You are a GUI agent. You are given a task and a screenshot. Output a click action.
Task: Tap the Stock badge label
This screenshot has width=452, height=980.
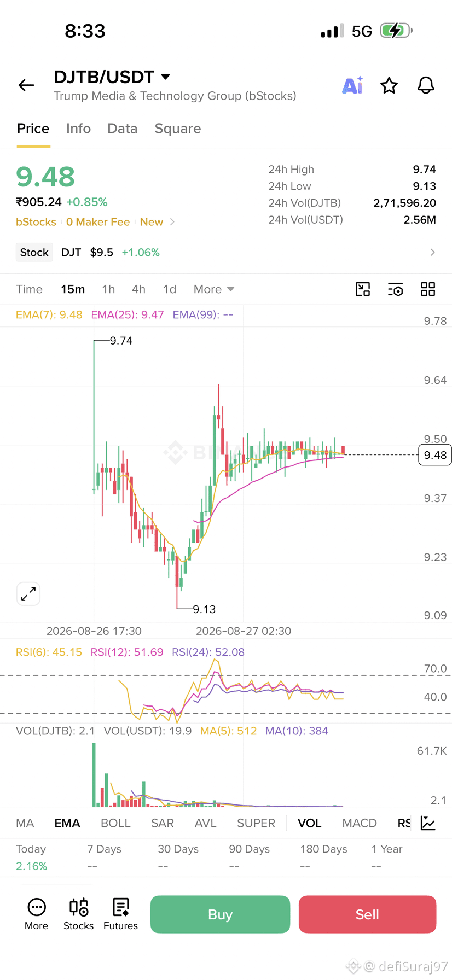[x=34, y=252]
